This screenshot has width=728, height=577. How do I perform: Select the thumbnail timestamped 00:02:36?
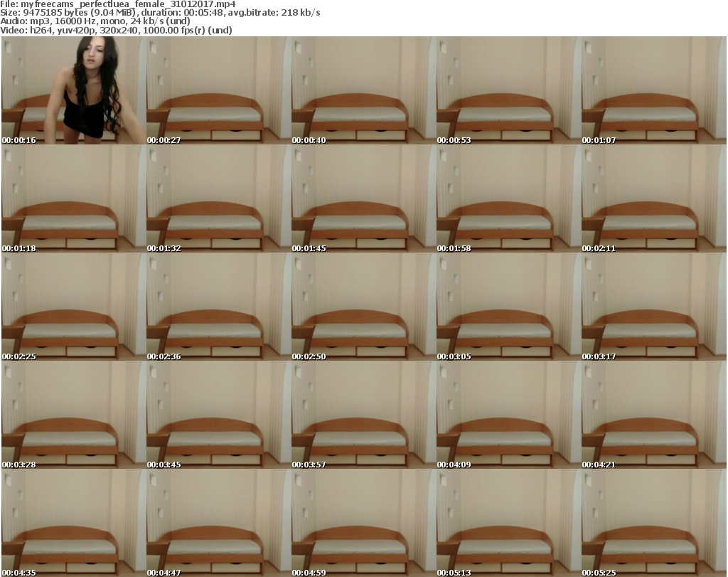point(219,307)
